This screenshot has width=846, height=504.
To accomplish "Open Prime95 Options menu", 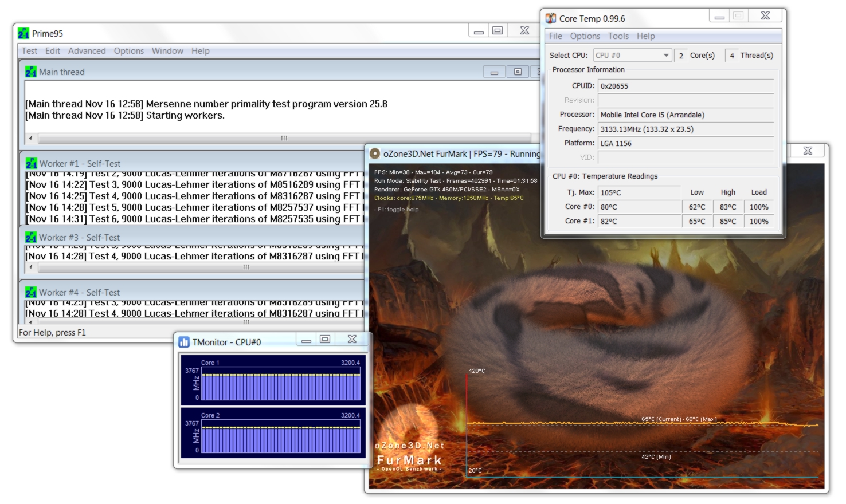I will pos(129,51).
